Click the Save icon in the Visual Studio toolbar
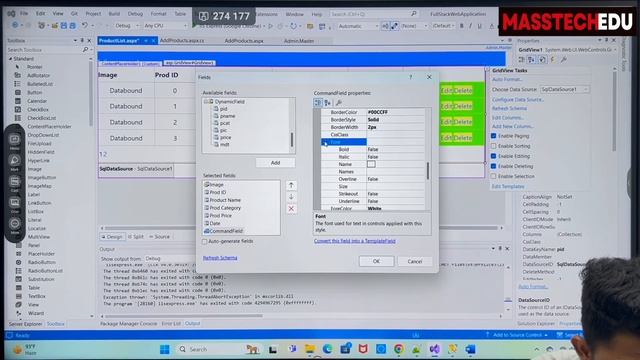This screenshot has height=360, width=640. coord(64,25)
